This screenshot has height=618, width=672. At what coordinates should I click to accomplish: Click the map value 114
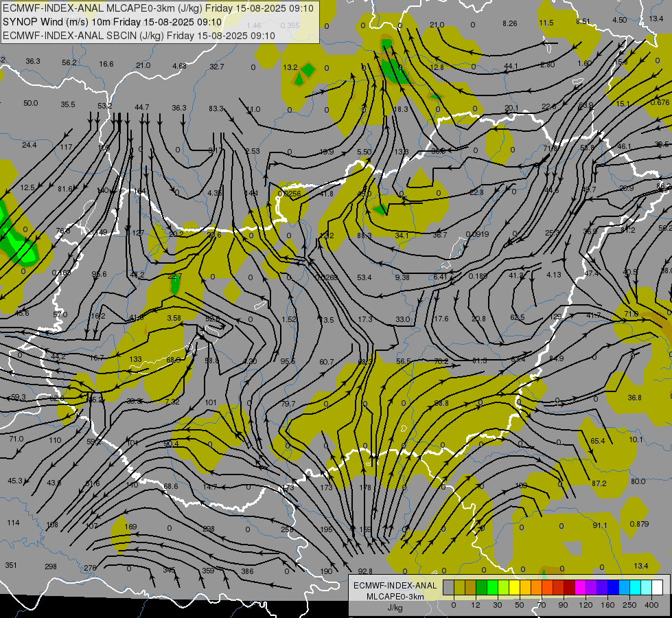(x=13, y=523)
